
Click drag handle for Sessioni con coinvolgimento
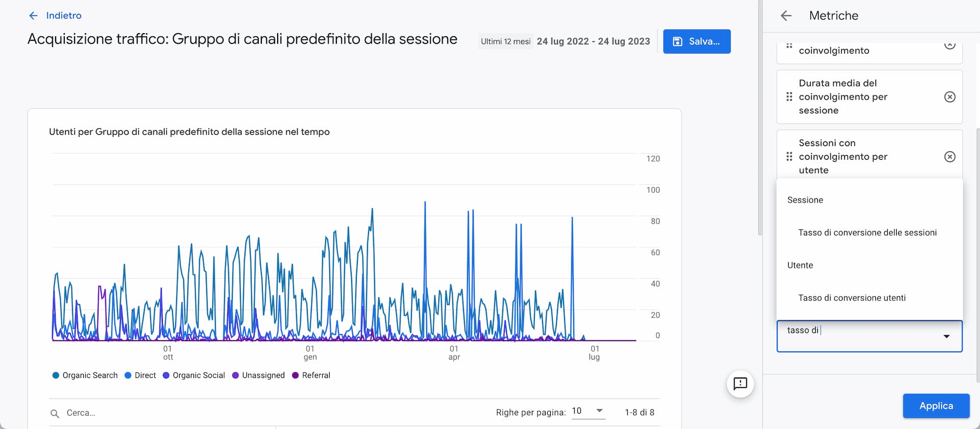click(x=789, y=157)
